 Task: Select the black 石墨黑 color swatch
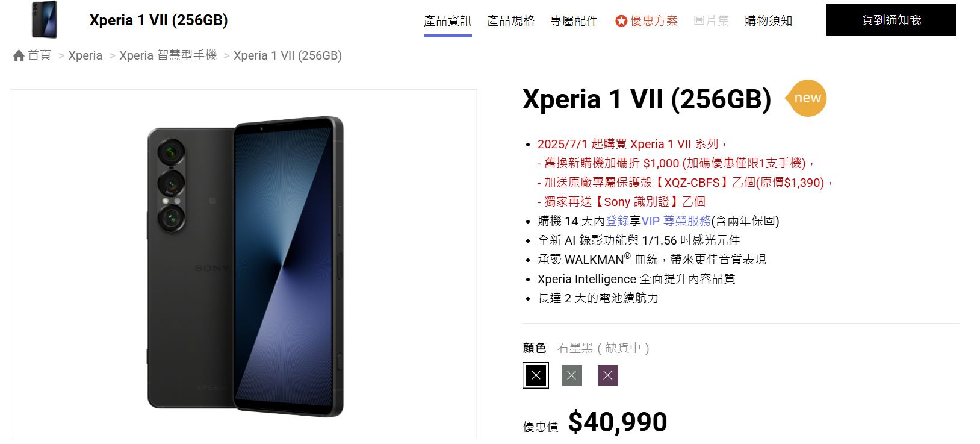(x=536, y=375)
